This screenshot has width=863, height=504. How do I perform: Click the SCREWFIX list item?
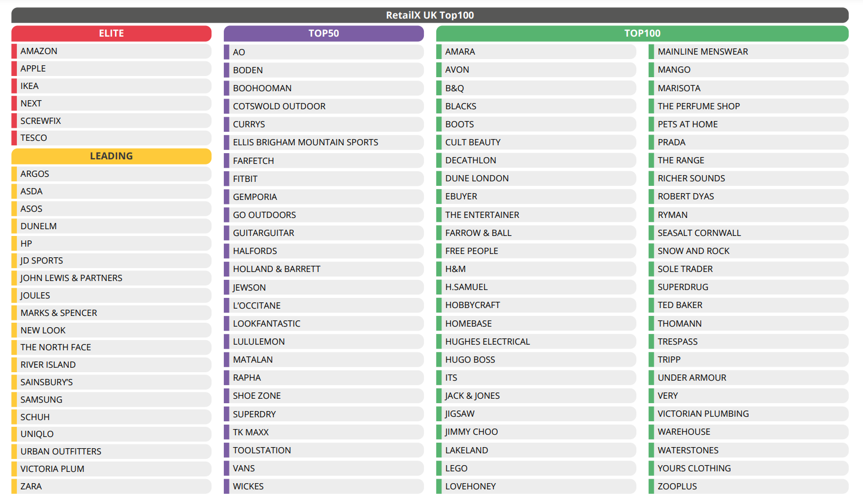[41, 121]
